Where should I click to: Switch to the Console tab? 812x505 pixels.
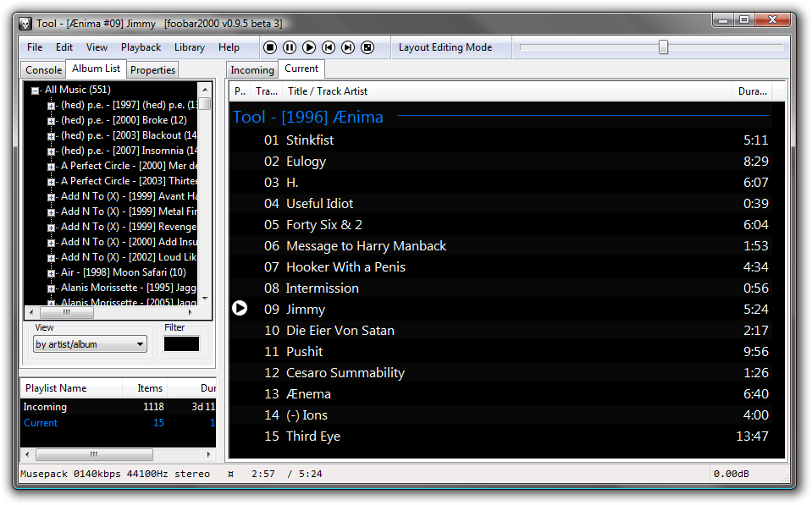pyautogui.click(x=42, y=69)
